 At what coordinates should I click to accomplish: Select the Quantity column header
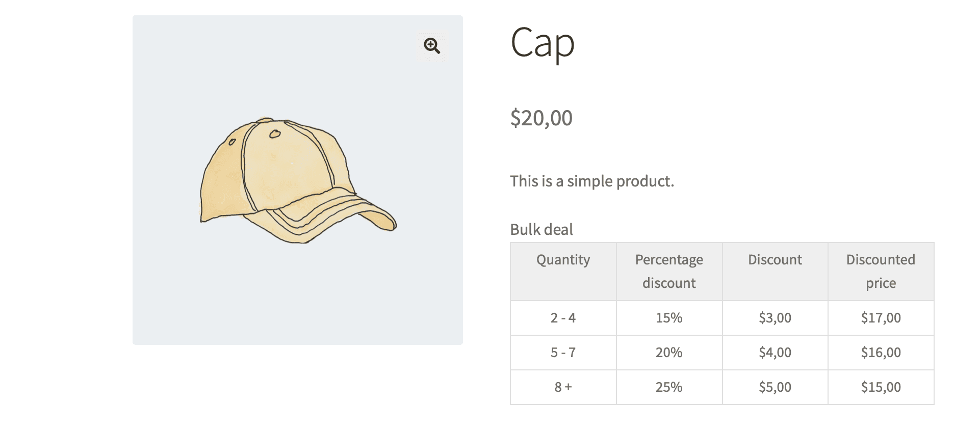tap(563, 260)
